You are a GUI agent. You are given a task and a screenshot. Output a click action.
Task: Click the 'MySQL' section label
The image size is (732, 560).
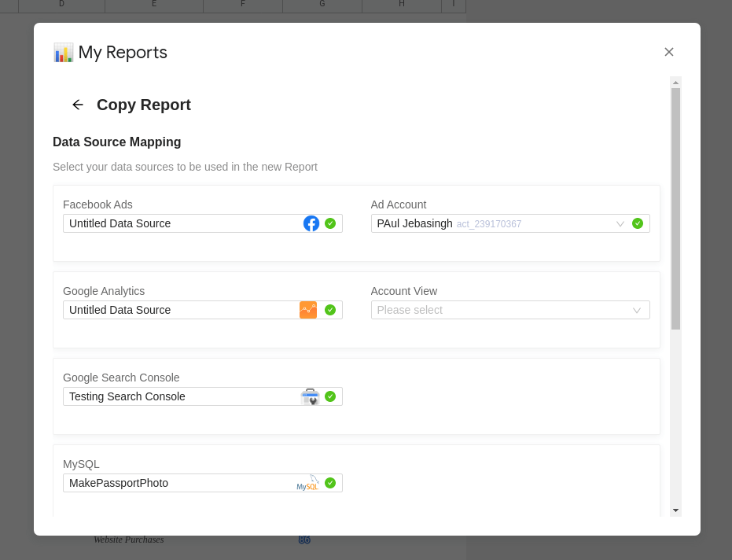coord(81,464)
